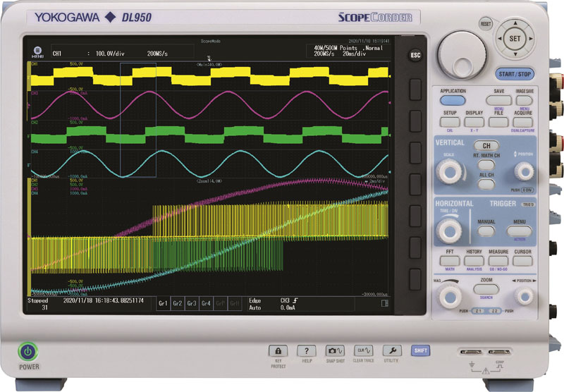Click the panel layout icon in the status bar
This screenshot has width=564, height=392.
click(x=384, y=303)
